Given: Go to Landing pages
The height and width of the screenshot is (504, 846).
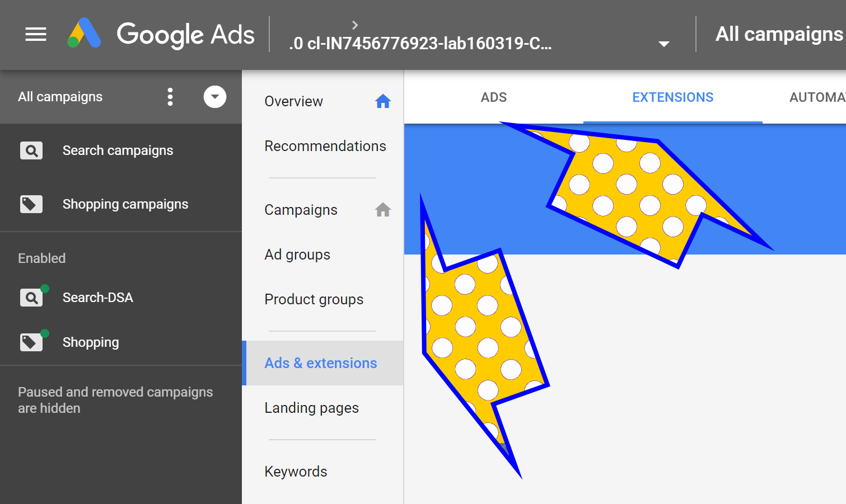Looking at the screenshot, I should (x=311, y=408).
